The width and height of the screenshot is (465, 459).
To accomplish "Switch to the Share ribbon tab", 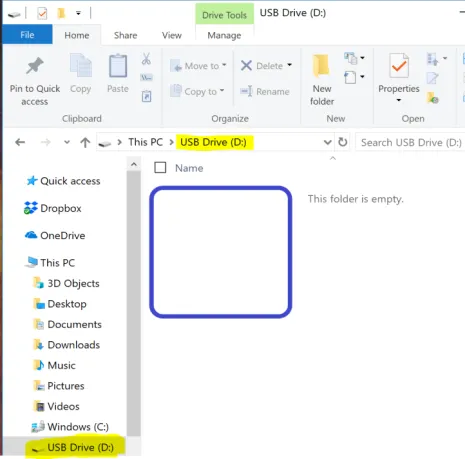I will click(125, 35).
